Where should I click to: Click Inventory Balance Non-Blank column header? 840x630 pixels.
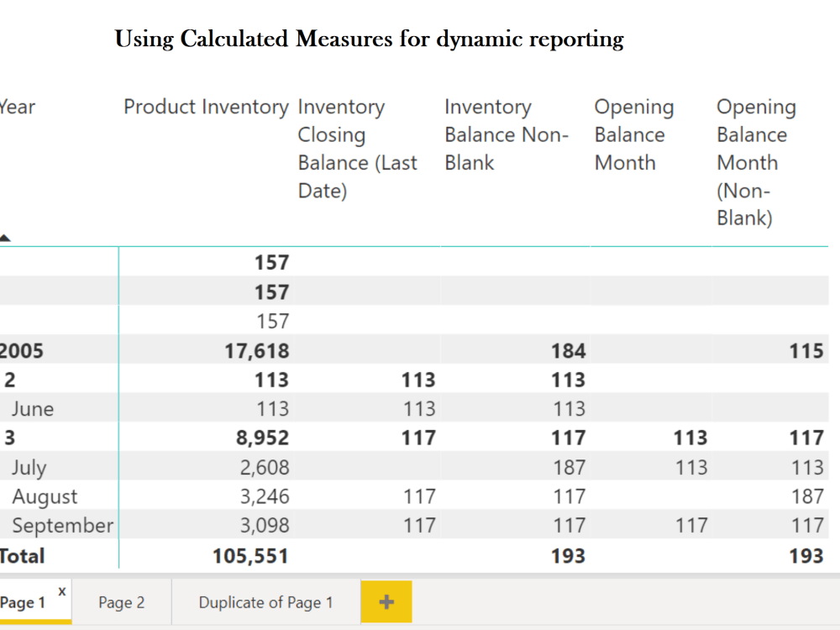coord(507,134)
